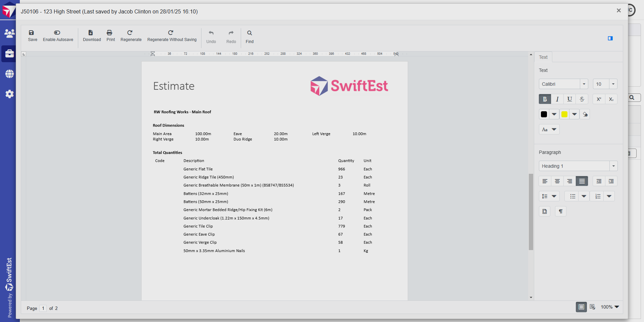Viewport: 644px width, 322px height.
Task: Toggle italic formatting
Action: pos(557,99)
